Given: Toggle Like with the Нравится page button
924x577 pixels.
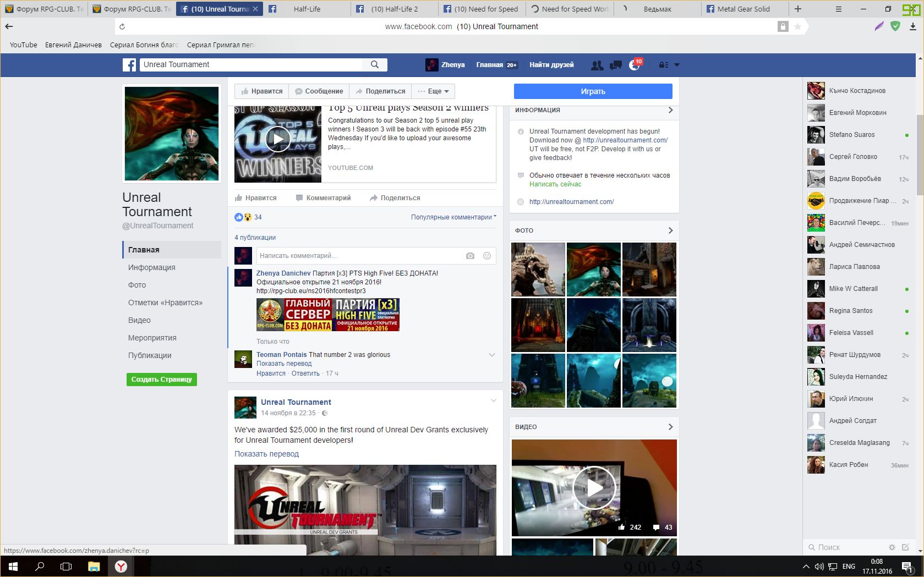Looking at the screenshot, I should click(262, 91).
